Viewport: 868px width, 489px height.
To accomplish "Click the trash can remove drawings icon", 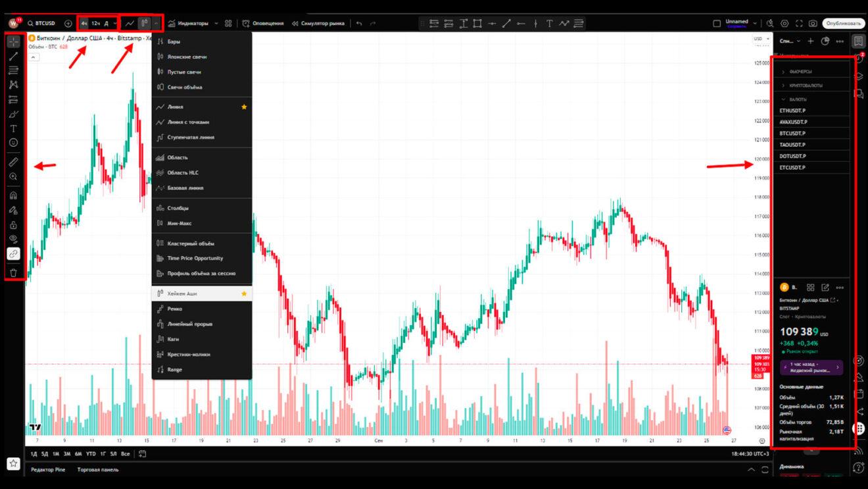I will coord(14,272).
